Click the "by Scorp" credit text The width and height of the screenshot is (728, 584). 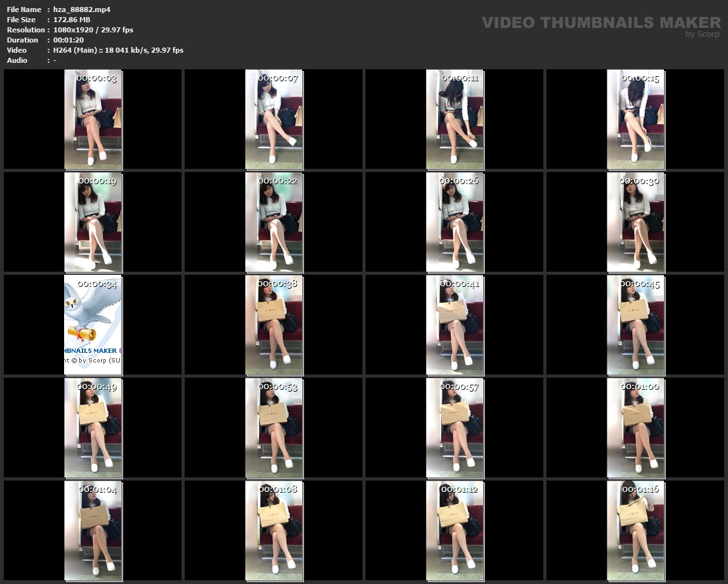[702, 35]
